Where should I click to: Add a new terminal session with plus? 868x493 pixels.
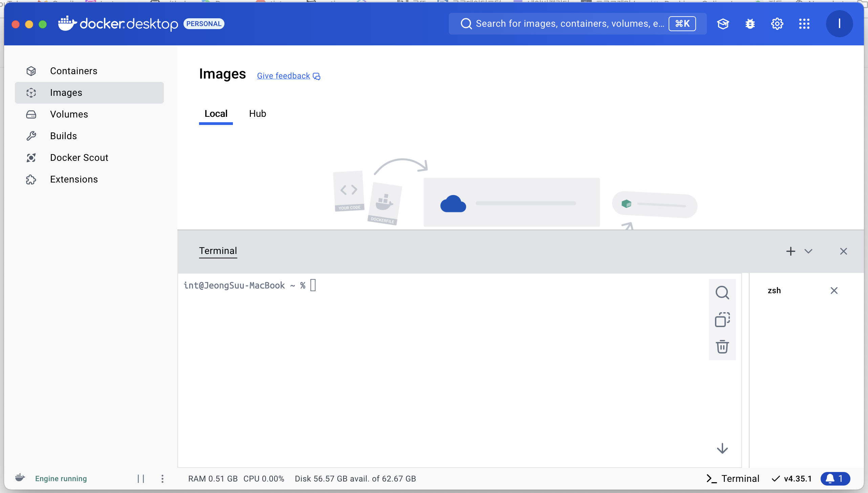(x=790, y=251)
